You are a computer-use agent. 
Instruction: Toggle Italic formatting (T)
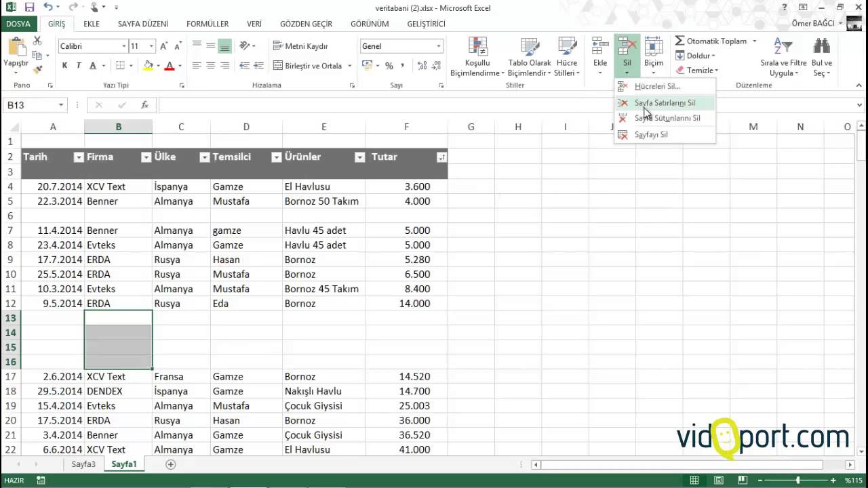[79, 66]
